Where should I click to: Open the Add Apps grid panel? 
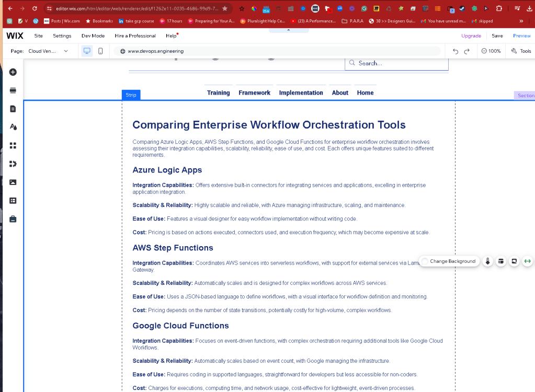pos(13,145)
